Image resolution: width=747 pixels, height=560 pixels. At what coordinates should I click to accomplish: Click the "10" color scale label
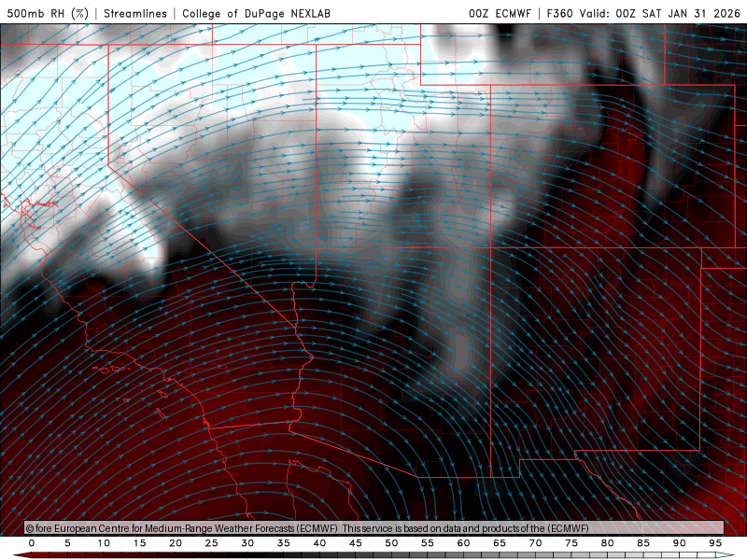click(104, 543)
